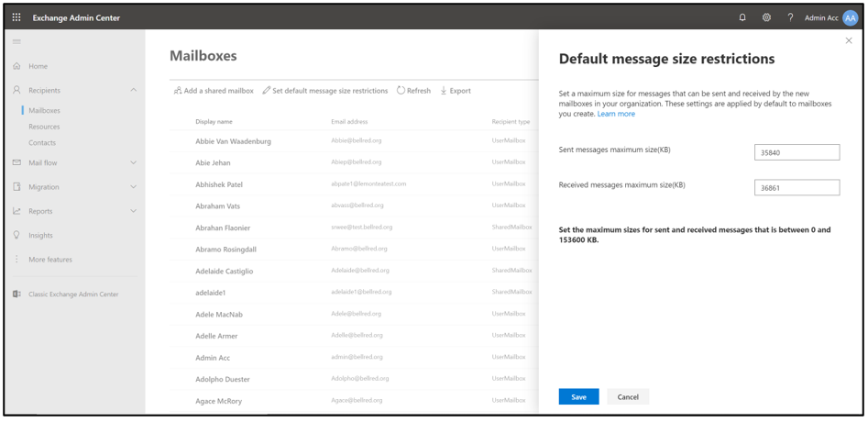Click the Migration icon in sidebar
Screen dimensions: 868x422
(x=16, y=186)
